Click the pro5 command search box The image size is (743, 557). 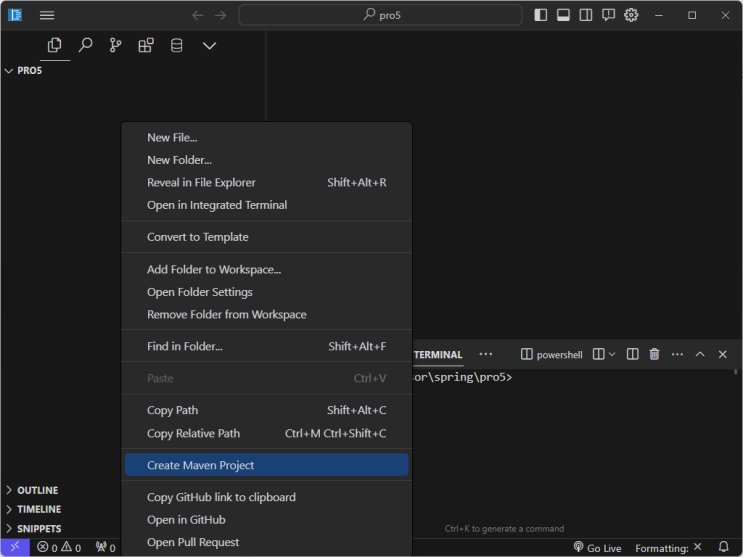381,15
